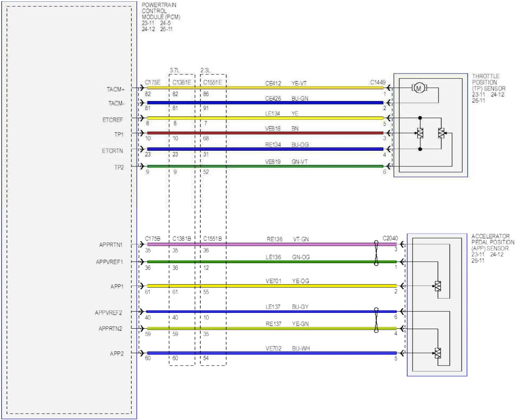Select the YE-VT wire color code
This screenshot has height=420, width=515.
coord(299,84)
